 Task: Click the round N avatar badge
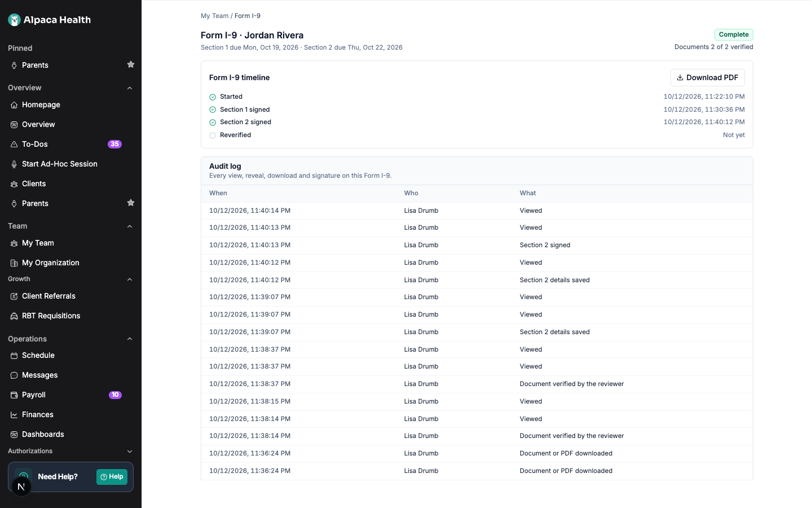coord(21,487)
